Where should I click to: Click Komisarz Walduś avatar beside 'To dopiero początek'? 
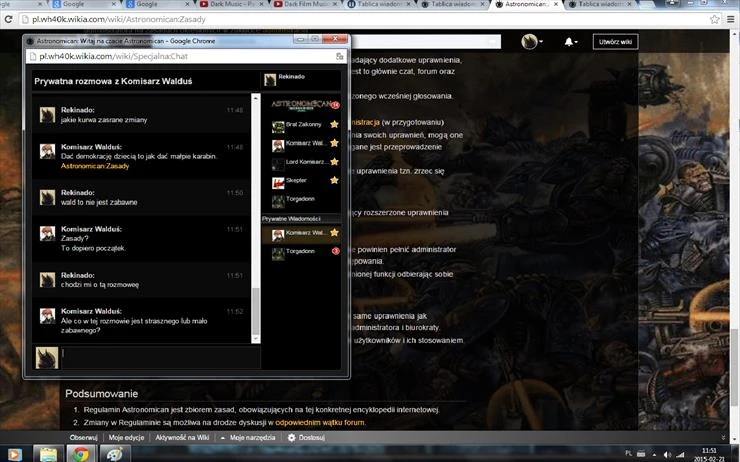click(x=47, y=234)
